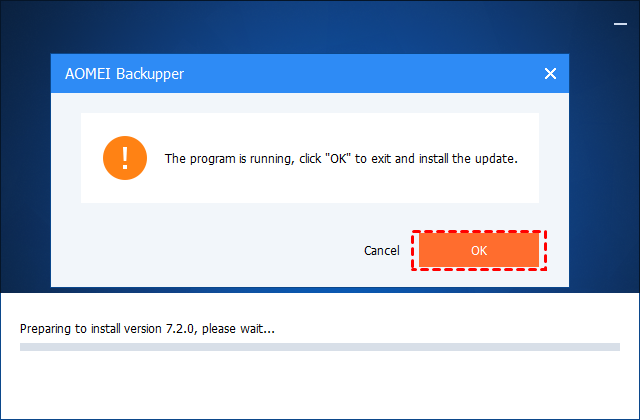Viewport: 640px width, 420px height.
Task: Click the gray dialog footer left of Cancel
Action: pos(200,250)
